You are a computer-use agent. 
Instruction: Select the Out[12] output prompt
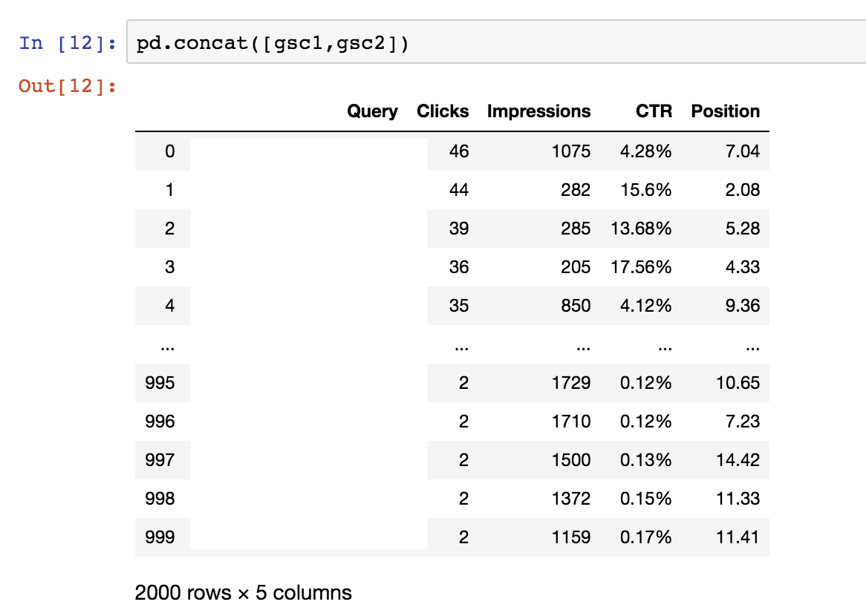pyautogui.click(x=68, y=86)
